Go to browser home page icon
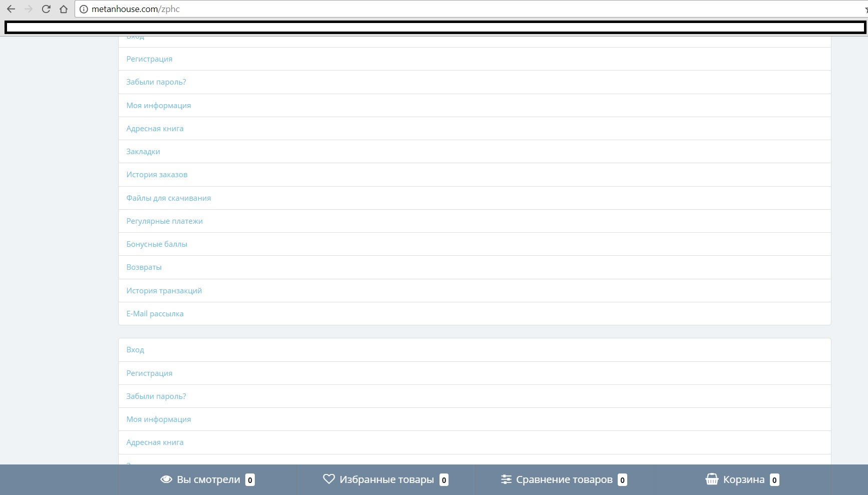This screenshot has width=868, height=495. tap(64, 9)
